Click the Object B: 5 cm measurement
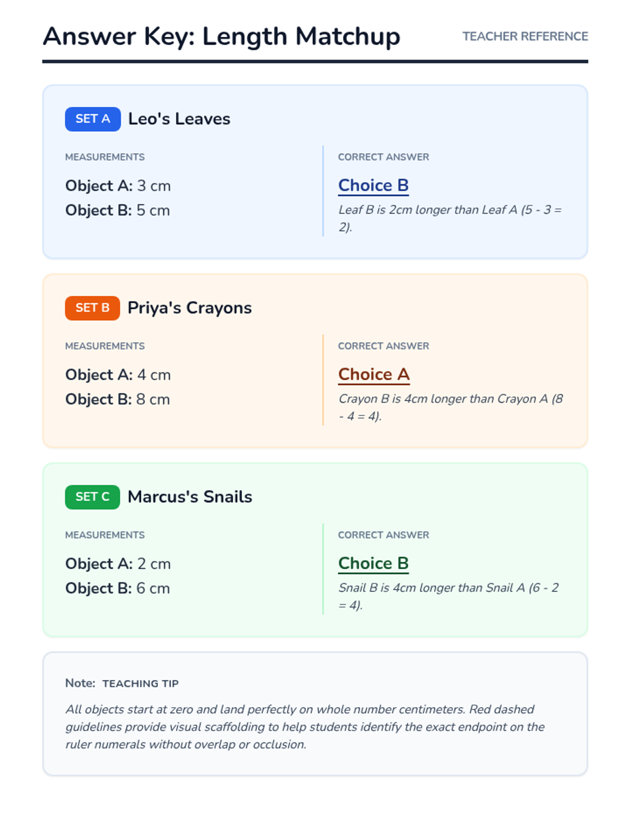Viewport: 630px width, 840px height. pos(118,211)
